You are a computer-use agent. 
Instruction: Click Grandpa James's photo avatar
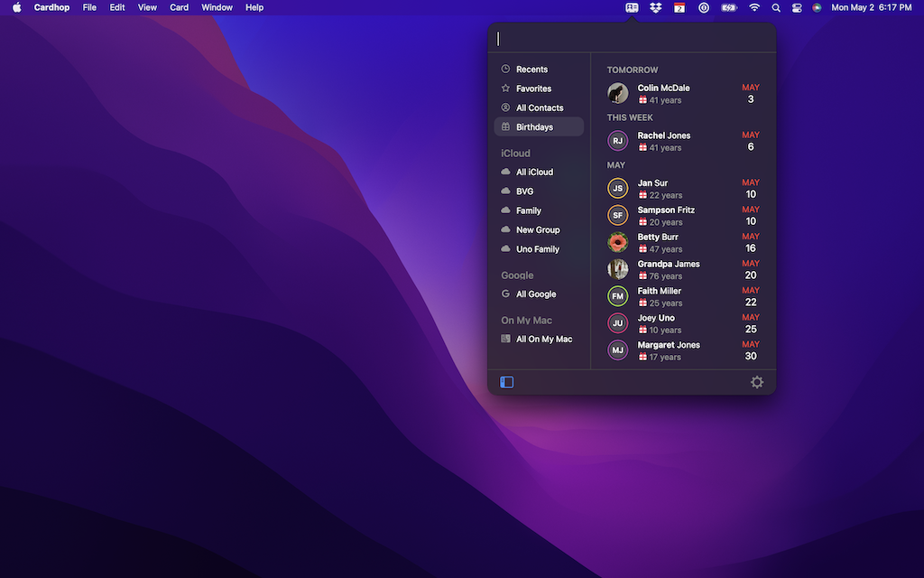(617, 269)
